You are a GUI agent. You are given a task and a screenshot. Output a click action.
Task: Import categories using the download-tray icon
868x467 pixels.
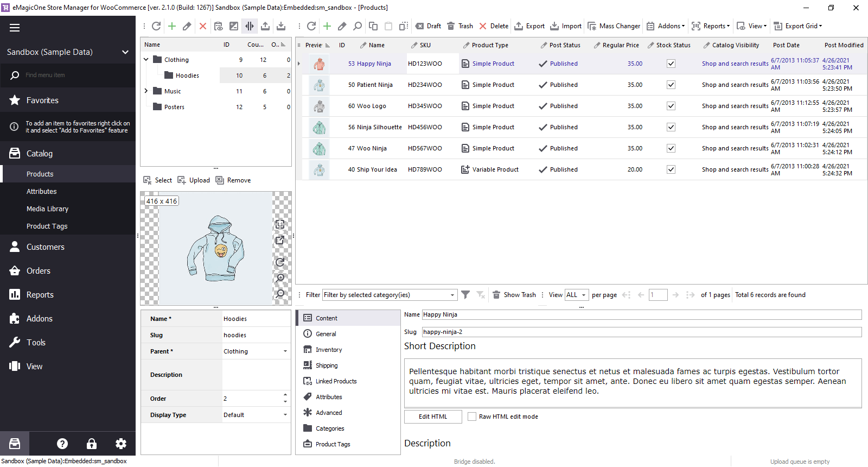(281, 26)
